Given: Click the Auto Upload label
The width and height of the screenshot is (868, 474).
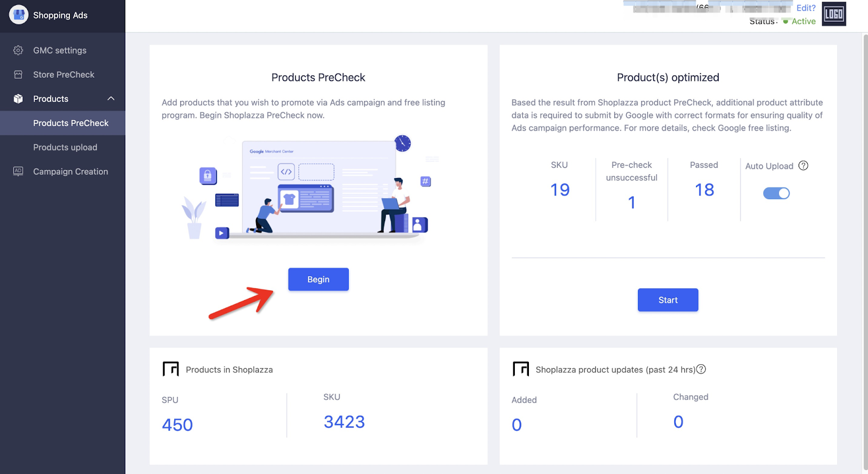Looking at the screenshot, I should pyautogui.click(x=769, y=166).
